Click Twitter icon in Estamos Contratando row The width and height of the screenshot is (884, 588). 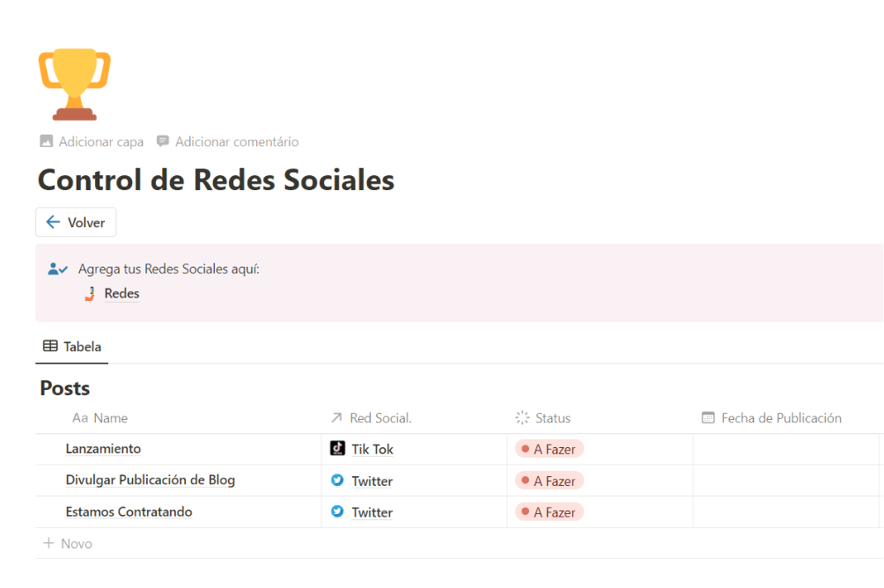[x=337, y=512]
